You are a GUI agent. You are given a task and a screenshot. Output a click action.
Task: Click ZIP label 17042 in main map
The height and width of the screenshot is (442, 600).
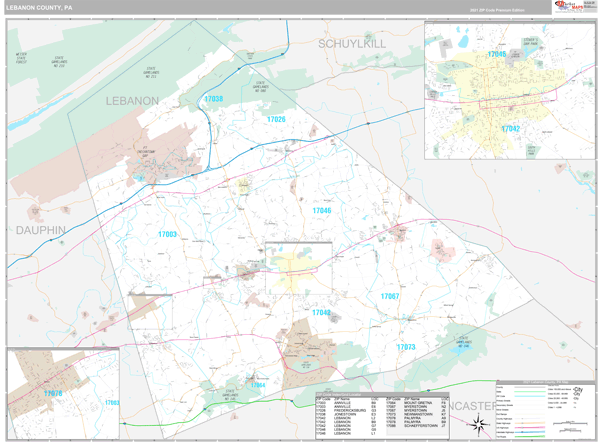[320, 312]
